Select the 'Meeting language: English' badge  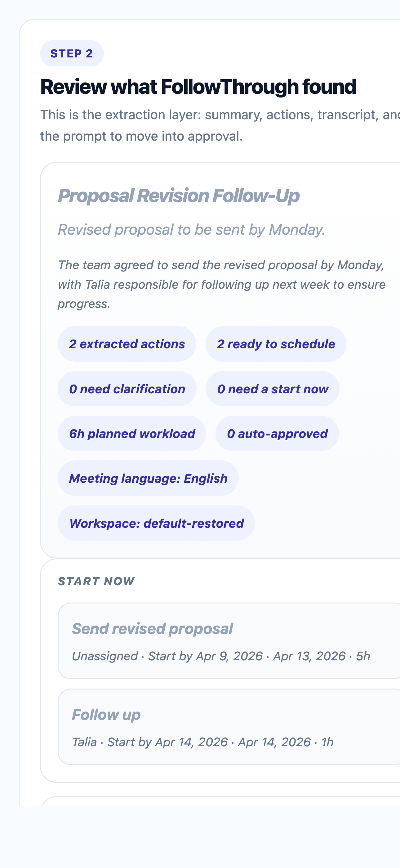(148, 478)
